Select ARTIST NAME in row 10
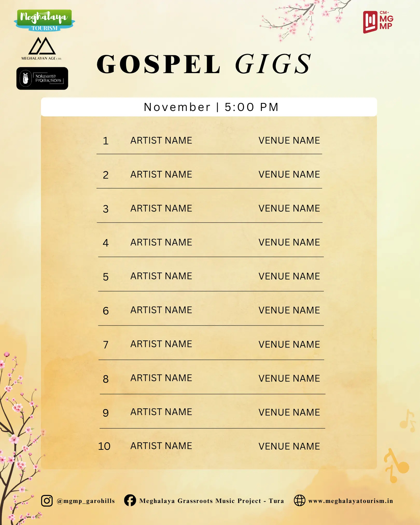This screenshot has height=525, width=420. pyautogui.click(x=161, y=446)
